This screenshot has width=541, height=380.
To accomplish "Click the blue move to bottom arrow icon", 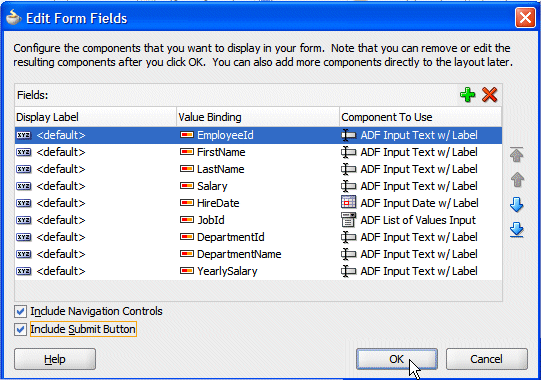I will pos(517,230).
